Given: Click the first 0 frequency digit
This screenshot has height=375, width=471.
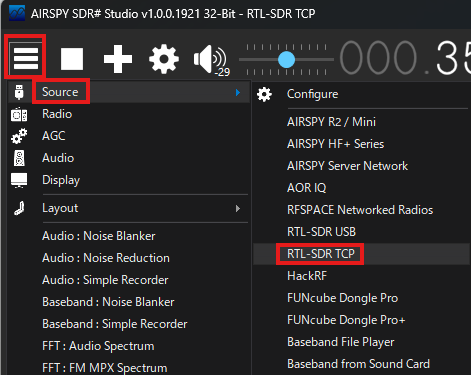Looking at the screenshot, I should (x=352, y=58).
